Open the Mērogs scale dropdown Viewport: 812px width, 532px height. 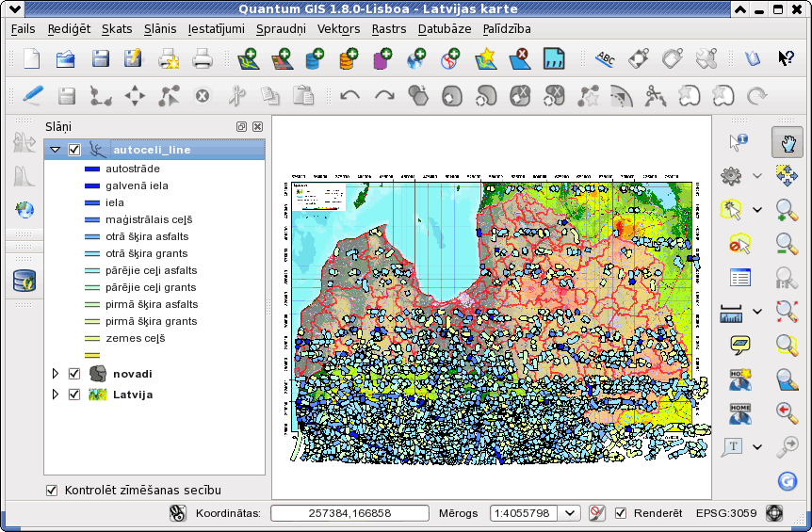[569, 513]
